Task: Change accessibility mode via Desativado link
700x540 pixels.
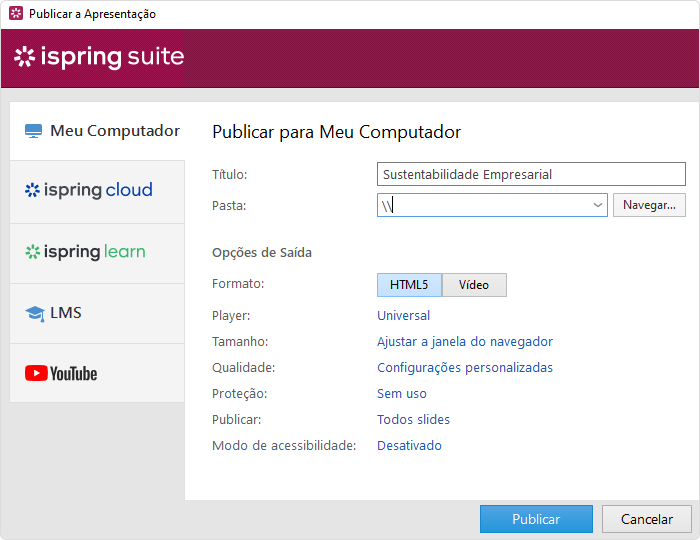Action: click(409, 445)
